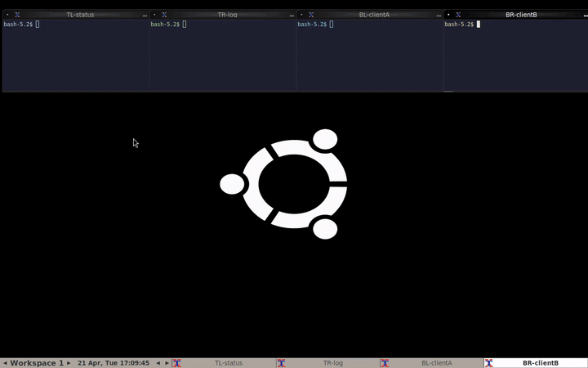Activate BR-clientB entry in the taskbar
This screenshot has width=588, height=368.
click(x=536, y=363)
